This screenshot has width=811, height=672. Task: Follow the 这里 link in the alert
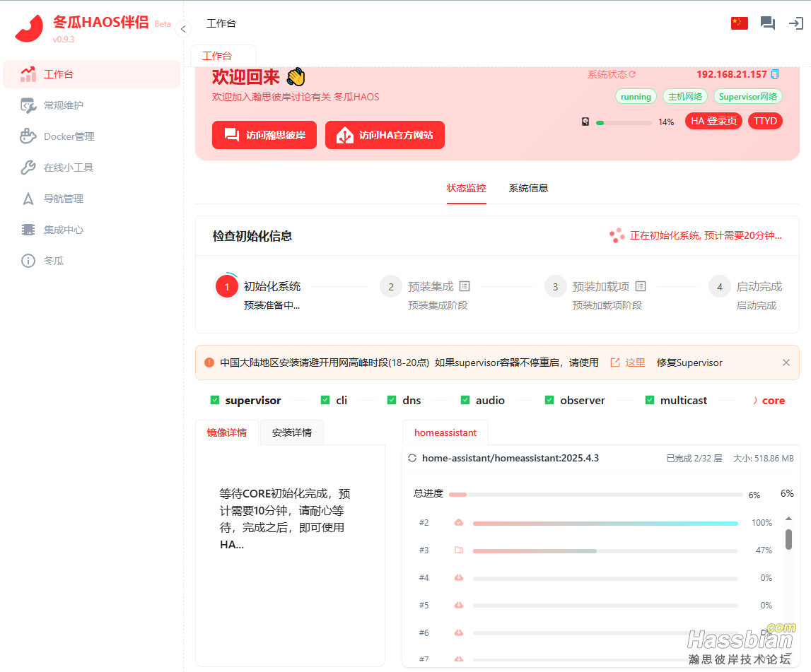[x=628, y=362]
